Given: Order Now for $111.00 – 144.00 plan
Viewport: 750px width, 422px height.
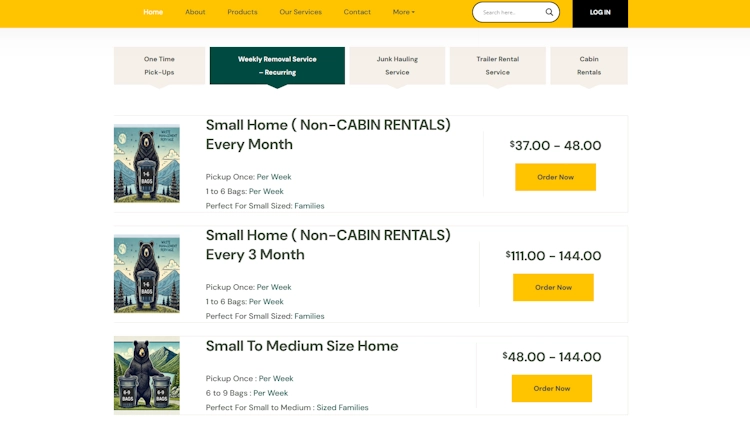Looking at the screenshot, I should [553, 288].
